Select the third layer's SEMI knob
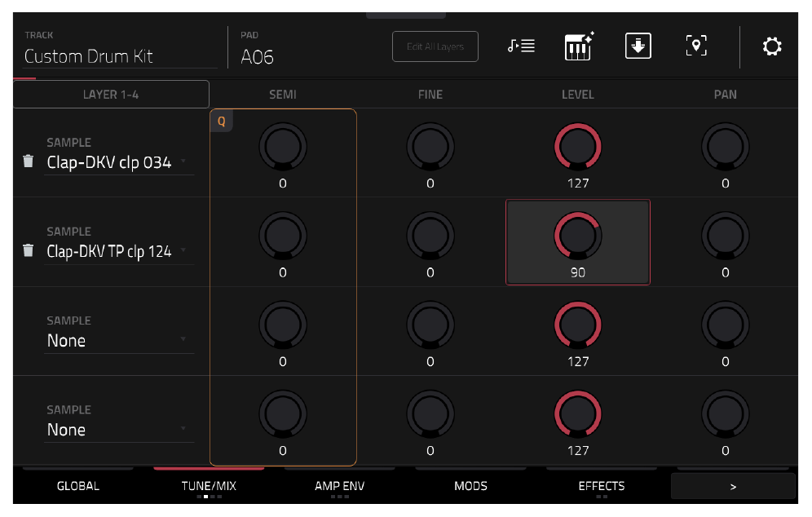The height and width of the screenshot is (517, 812). [283, 325]
